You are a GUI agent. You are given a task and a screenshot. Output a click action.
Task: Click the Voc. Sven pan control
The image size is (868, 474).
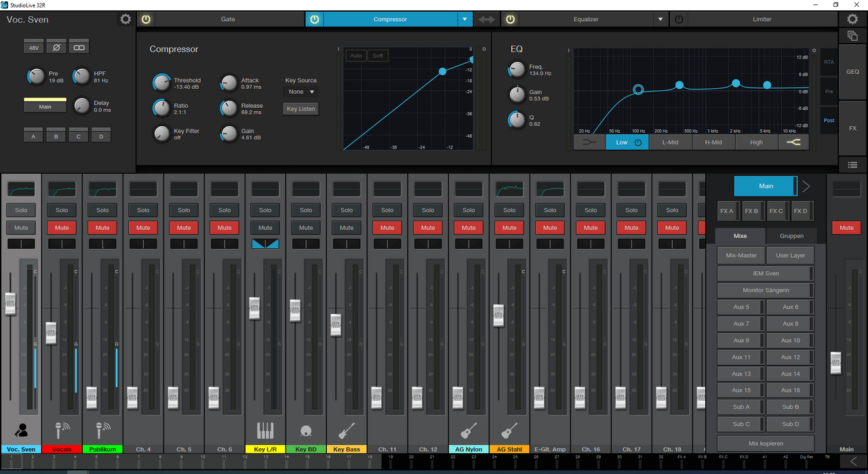point(21,243)
